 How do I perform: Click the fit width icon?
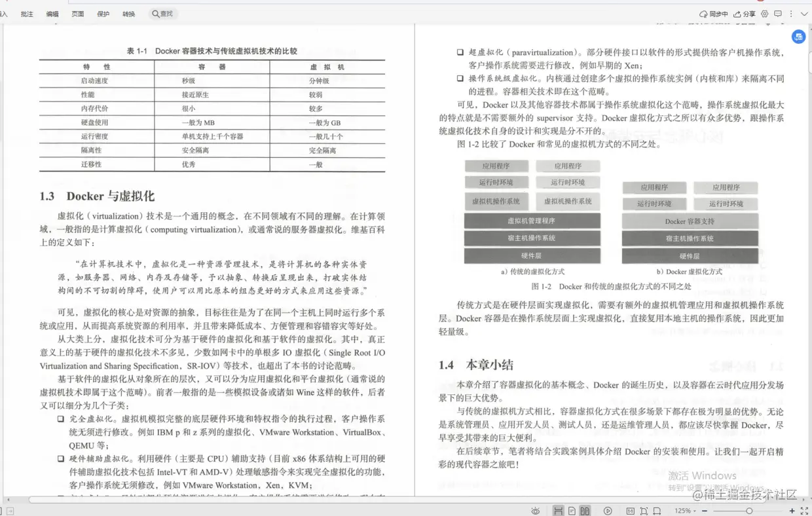point(657,511)
